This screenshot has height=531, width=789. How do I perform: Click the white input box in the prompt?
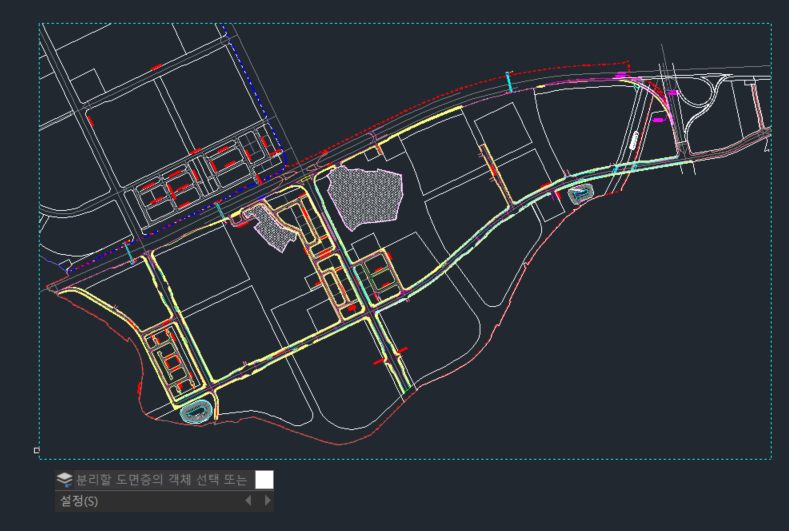(264, 480)
